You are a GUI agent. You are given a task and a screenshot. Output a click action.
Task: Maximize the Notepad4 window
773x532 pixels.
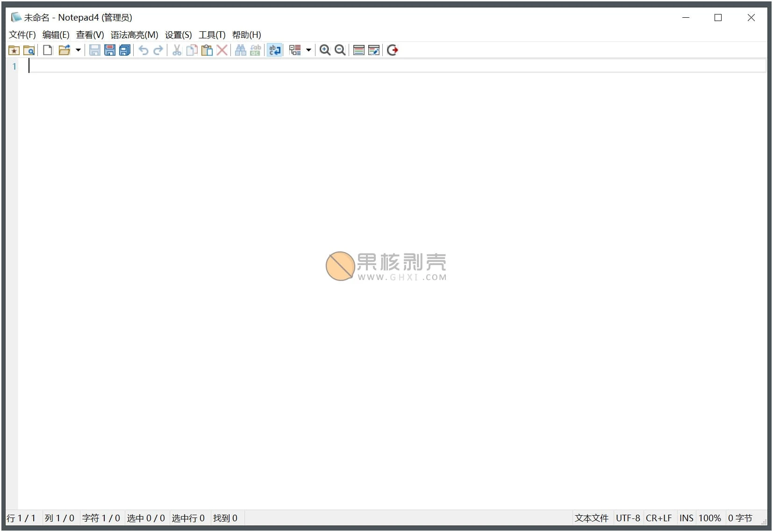(x=718, y=18)
